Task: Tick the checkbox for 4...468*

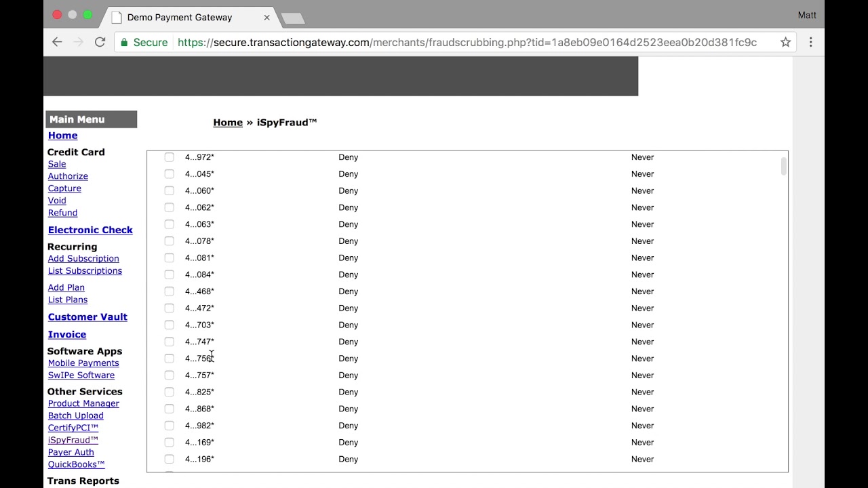Action: click(170, 291)
